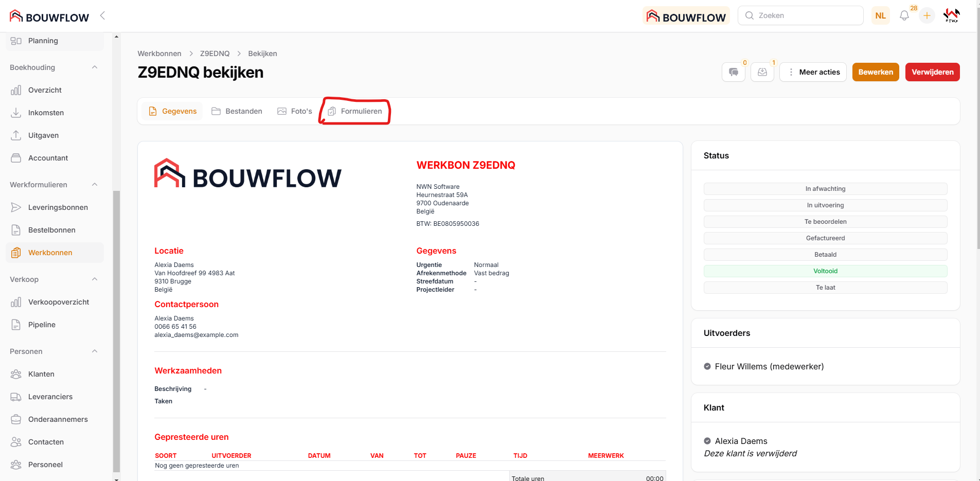Collapse the Boekhouding section

95,67
